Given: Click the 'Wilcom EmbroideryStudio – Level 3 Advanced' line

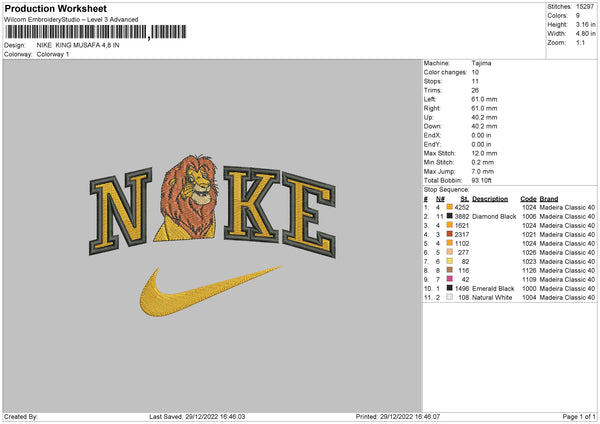Looking at the screenshot, I should click(x=71, y=20).
